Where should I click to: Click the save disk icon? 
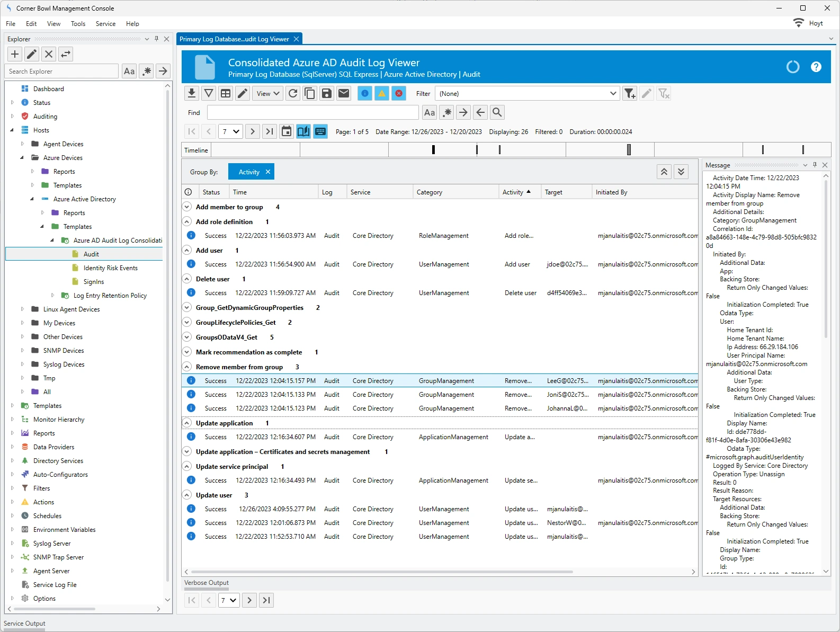327,94
